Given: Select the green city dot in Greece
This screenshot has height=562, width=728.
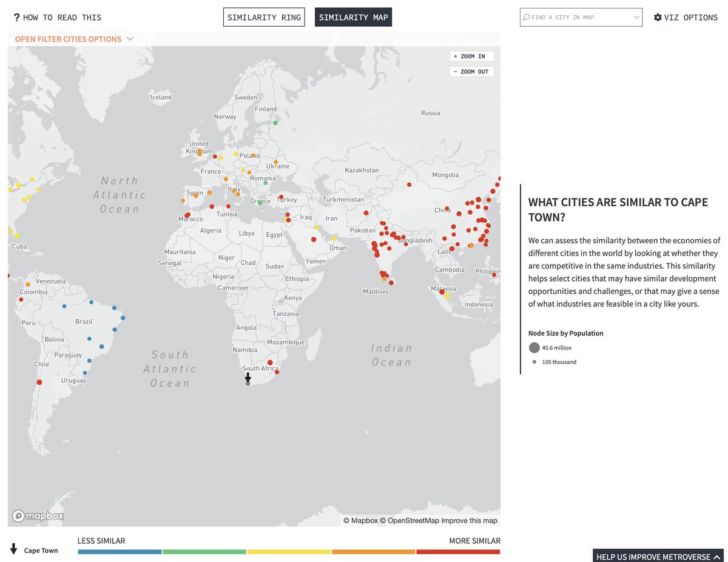Looking at the screenshot, I should (x=260, y=203).
